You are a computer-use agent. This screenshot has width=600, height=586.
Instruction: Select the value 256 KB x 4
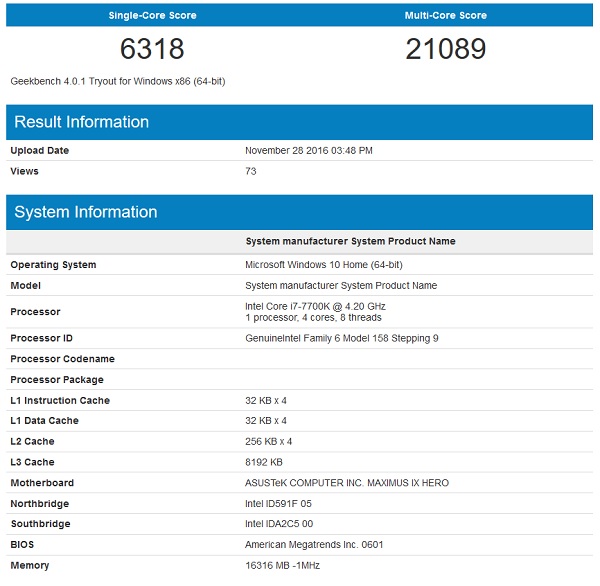pos(269,442)
